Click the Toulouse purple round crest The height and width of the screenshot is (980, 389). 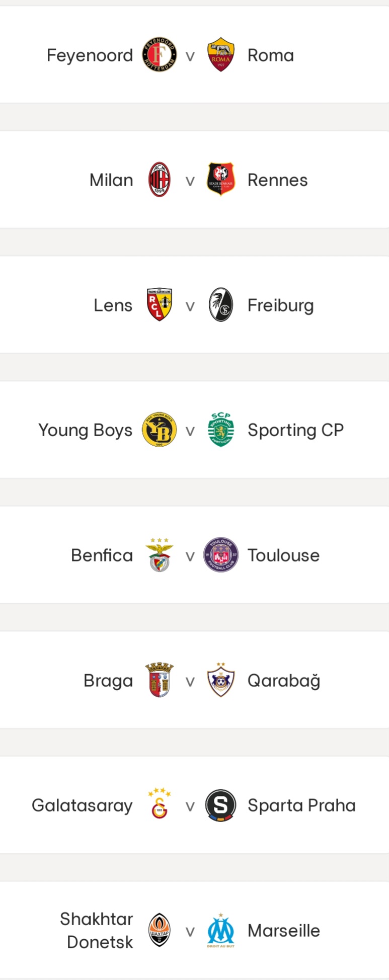[x=221, y=554]
